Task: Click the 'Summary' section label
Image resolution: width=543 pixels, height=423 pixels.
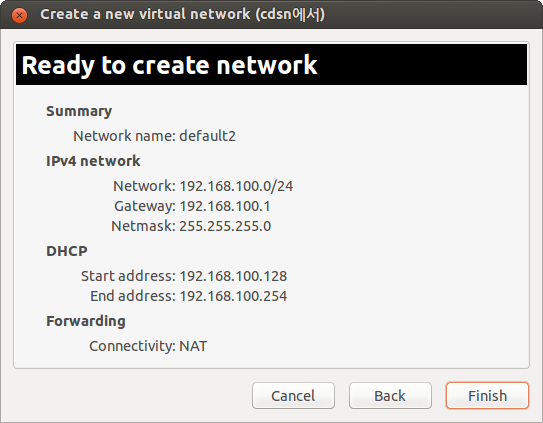Action: pyautogui.click(x=79, y=111)
